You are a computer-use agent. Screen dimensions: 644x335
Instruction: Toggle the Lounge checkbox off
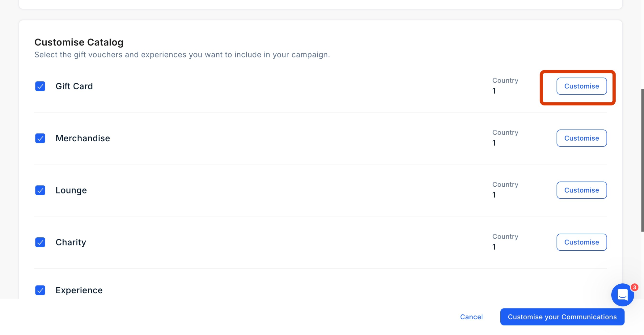tap(40, 190)
